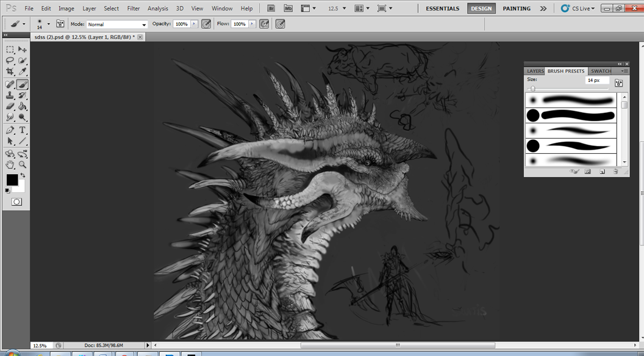Choose the Horizontal Type tool
The width and height of the screenshot is (644, 356).
23,130
